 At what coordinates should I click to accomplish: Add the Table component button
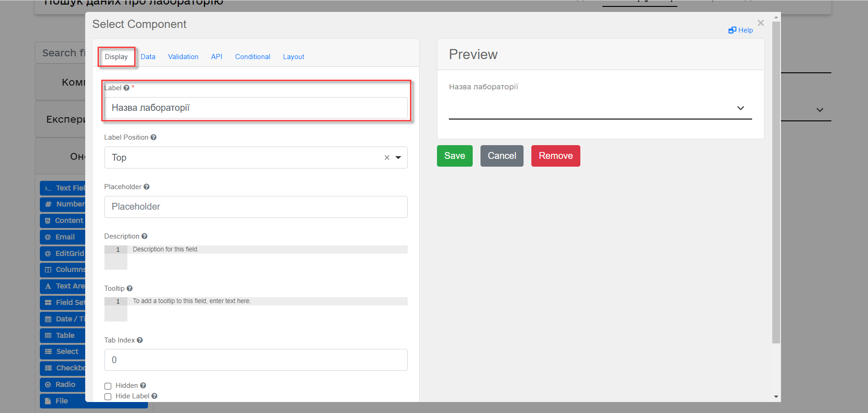tap(63, 336)
